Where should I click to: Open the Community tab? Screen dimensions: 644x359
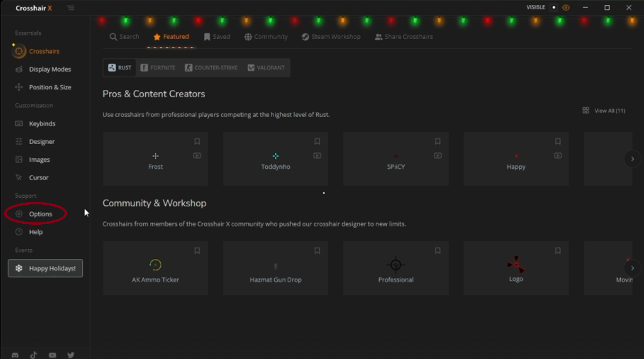266,36
